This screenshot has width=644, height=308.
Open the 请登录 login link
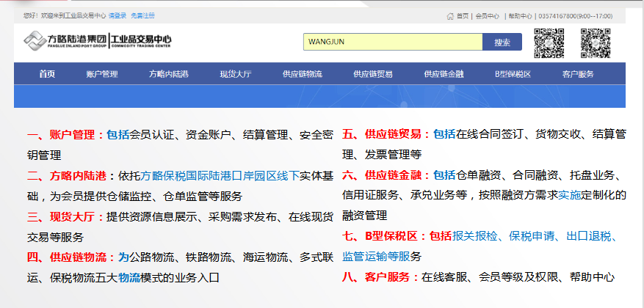tap(117, 15)
